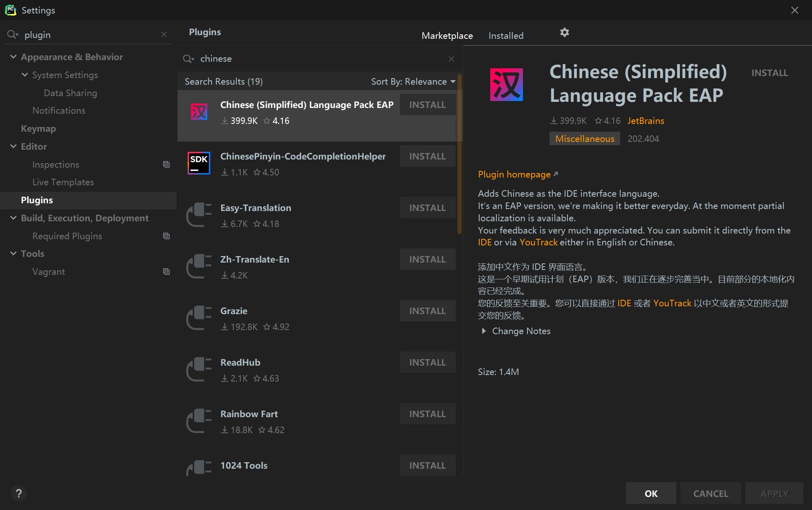Image resolution: width=812 pixels, height=510 pixels.
Task: Select Keymap in settings tree
Action: coord(38,128)
